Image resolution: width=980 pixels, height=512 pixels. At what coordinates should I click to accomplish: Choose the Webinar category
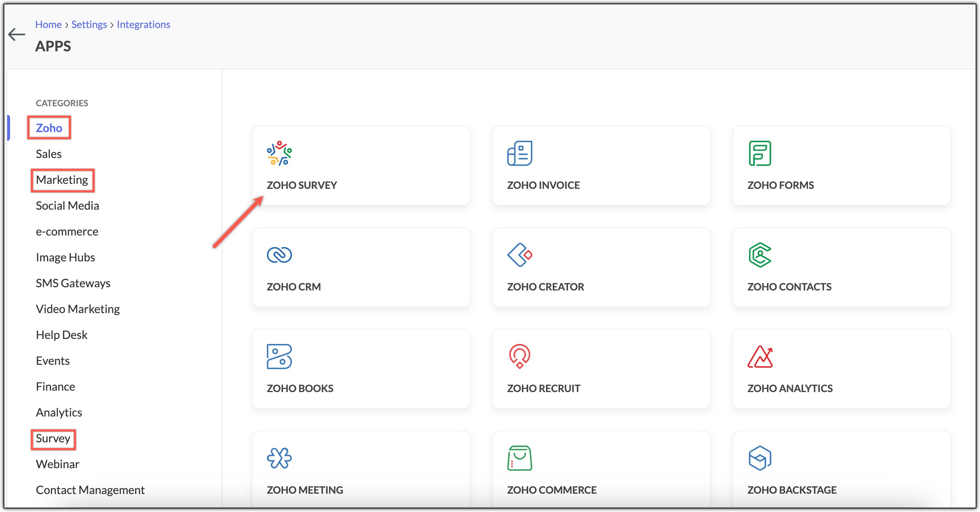57,464
